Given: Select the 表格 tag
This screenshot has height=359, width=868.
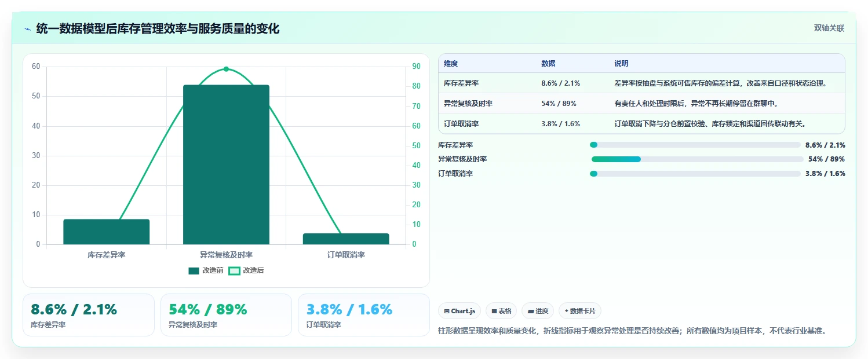Looking at the screenshot, I should pyautogui.click(x=501, y=311).
